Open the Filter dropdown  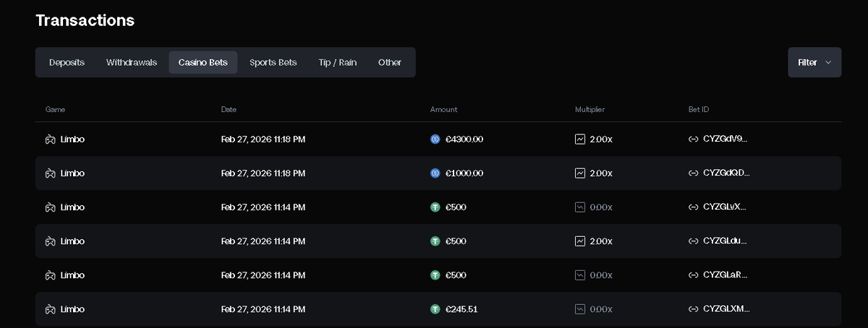pyautogui.click(x=814, y=63)
